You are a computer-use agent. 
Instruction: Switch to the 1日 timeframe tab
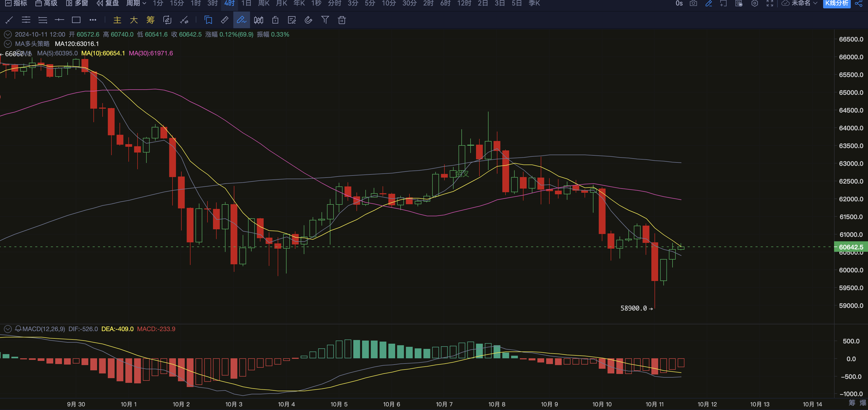246,3
